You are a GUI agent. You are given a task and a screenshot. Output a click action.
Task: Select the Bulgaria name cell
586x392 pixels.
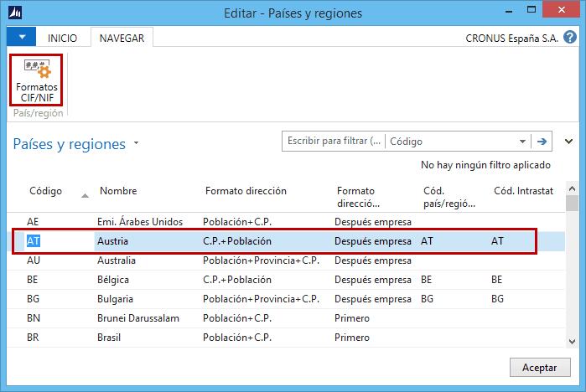coord(115,299)
